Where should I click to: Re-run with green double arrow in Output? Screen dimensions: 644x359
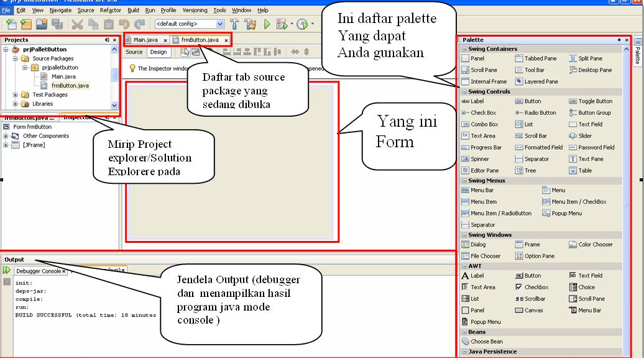6,270
